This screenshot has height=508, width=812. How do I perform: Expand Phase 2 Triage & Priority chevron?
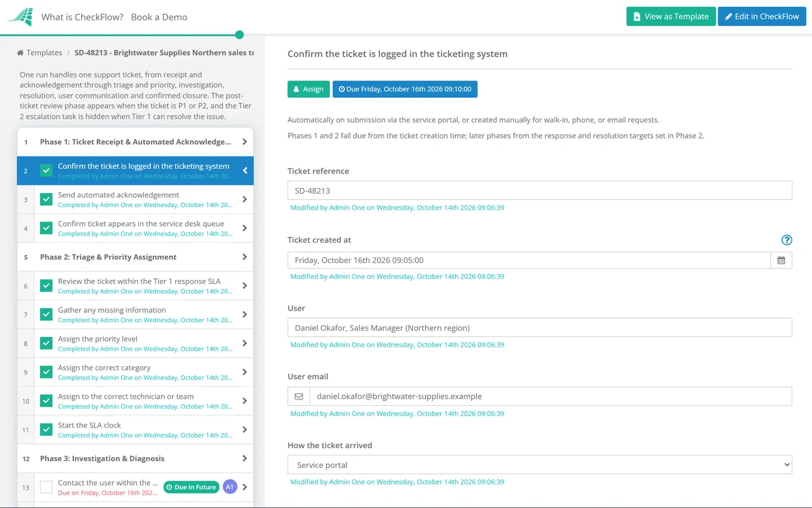click(x=245, y=257)
